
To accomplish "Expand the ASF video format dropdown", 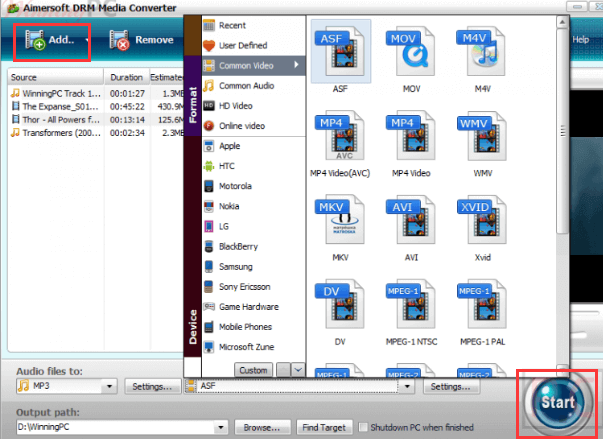I will point(408,386).
